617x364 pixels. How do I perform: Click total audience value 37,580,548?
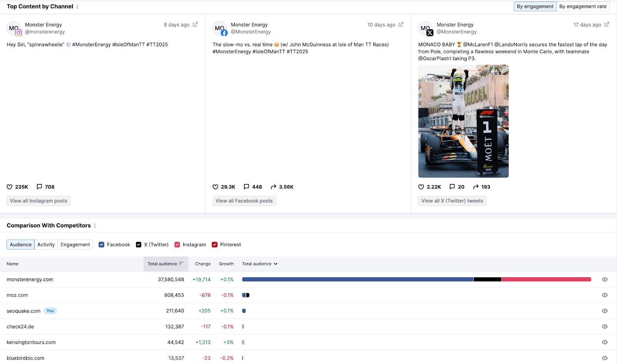click(x=171, y=280)
